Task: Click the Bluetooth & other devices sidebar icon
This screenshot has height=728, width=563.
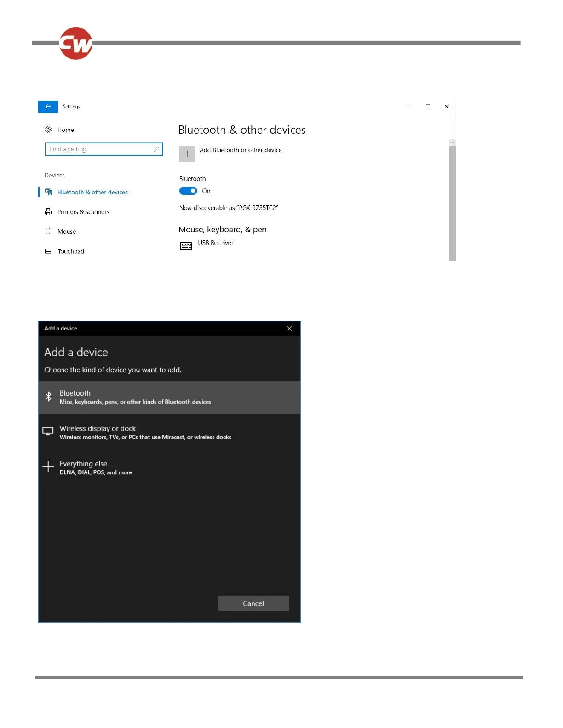Action: [x=48, y=192]
